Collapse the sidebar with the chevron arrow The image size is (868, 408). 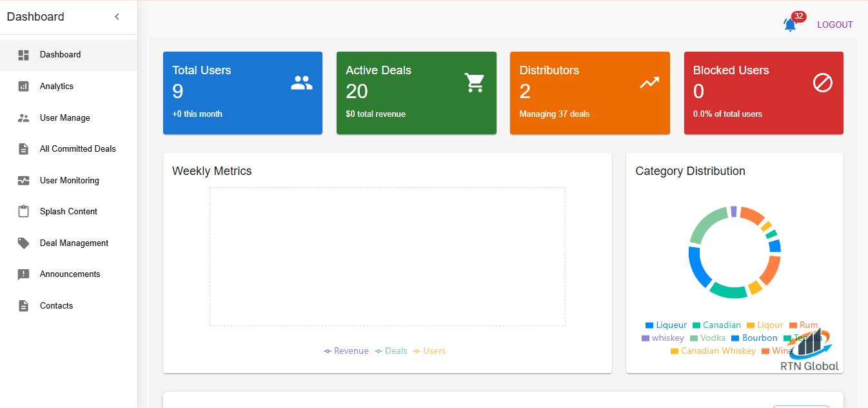(117, 17)
